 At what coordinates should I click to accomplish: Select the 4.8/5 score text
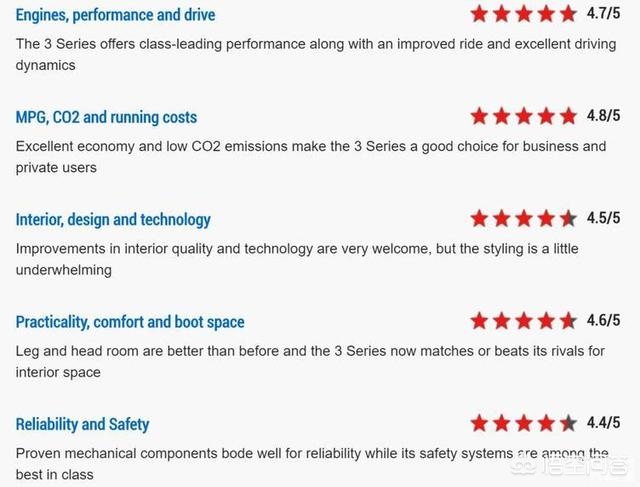click(x=603, y=116)
